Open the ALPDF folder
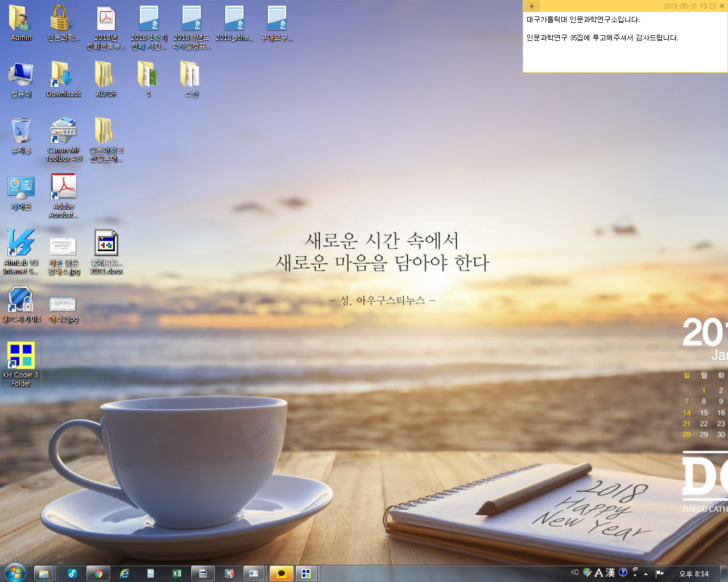This screenshot has width=728, height=582. coord(106,80)
